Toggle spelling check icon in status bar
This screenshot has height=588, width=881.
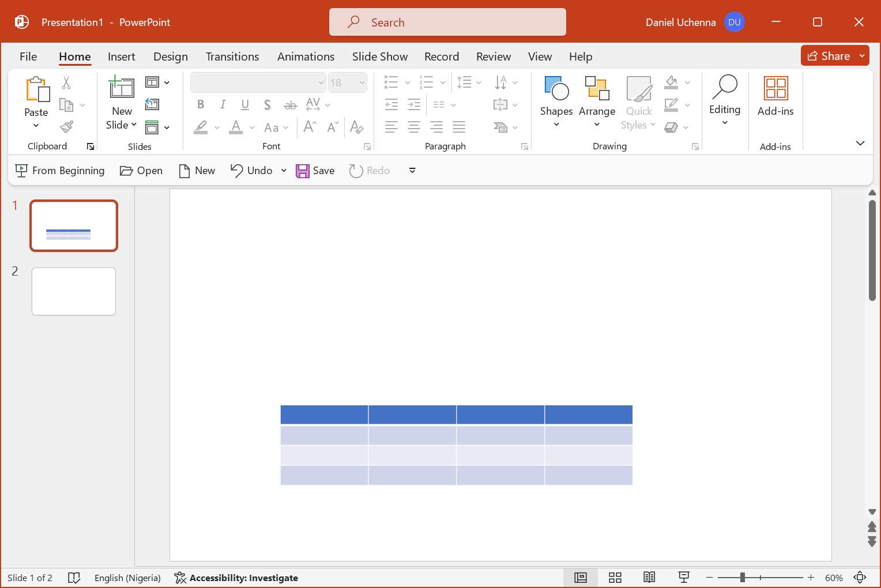click(x=74, y=578)
